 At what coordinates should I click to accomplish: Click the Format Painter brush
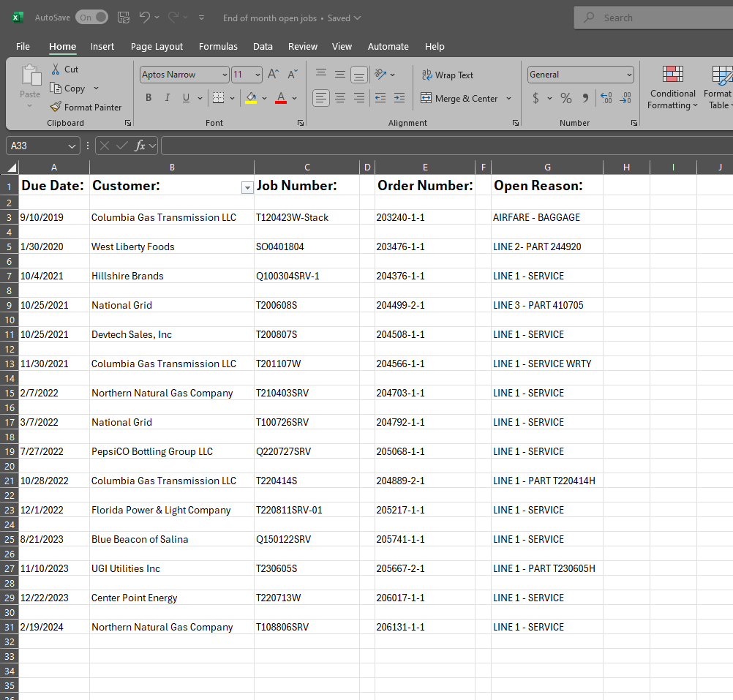point(56,107)
